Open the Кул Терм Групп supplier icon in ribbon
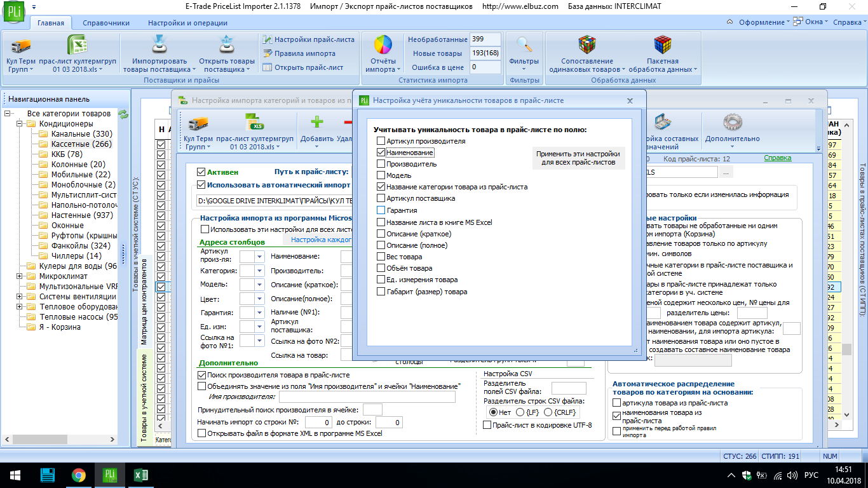This screenshot has height=488, width=868. (x=21, y=46)
